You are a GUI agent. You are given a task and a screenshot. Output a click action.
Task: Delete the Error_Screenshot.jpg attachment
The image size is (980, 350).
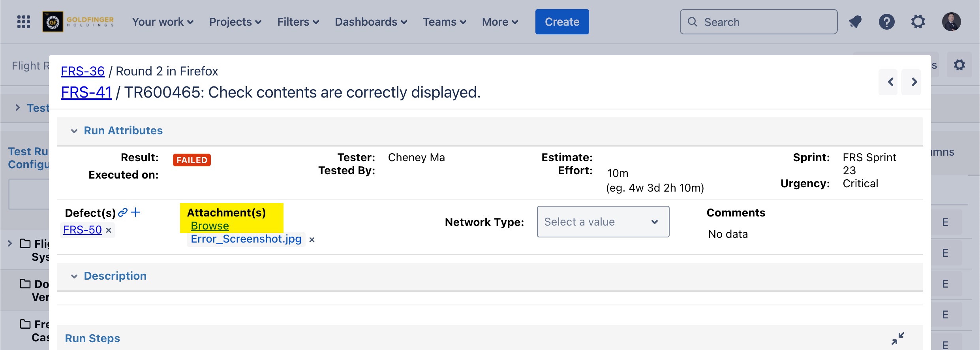312,240
